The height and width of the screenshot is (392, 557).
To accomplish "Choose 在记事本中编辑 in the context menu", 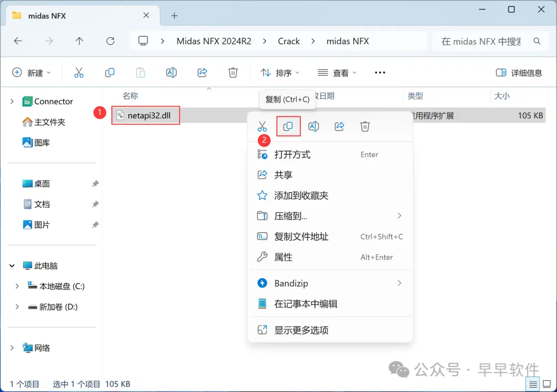I will click(331, 304).
